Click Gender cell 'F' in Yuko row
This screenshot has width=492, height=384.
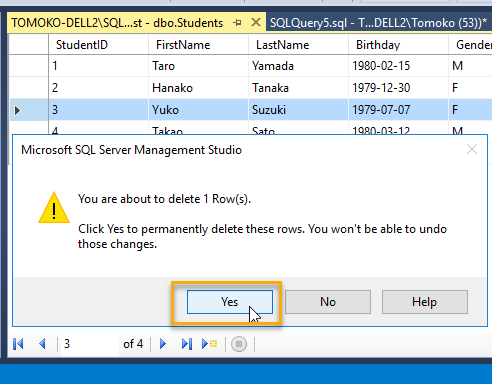[470, 110]
